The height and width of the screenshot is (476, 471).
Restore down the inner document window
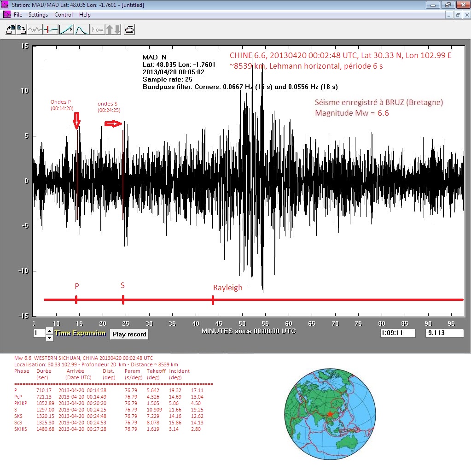458,15
